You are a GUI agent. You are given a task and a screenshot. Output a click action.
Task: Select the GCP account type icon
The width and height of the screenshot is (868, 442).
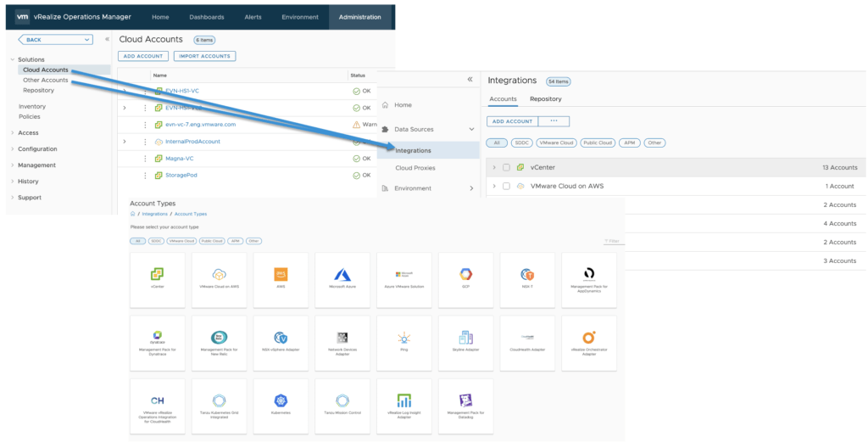coord(465,275)
